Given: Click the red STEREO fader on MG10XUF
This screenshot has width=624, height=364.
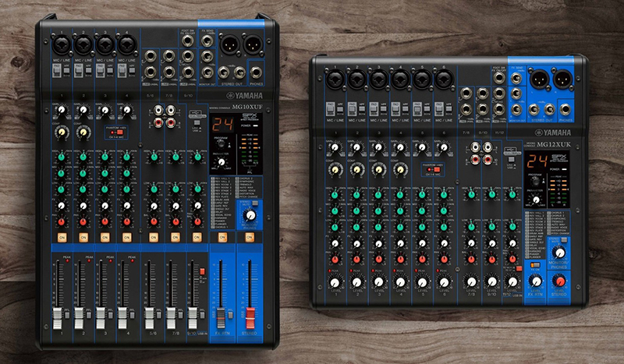Looking at the screenshot, I should tap(250, 317).
